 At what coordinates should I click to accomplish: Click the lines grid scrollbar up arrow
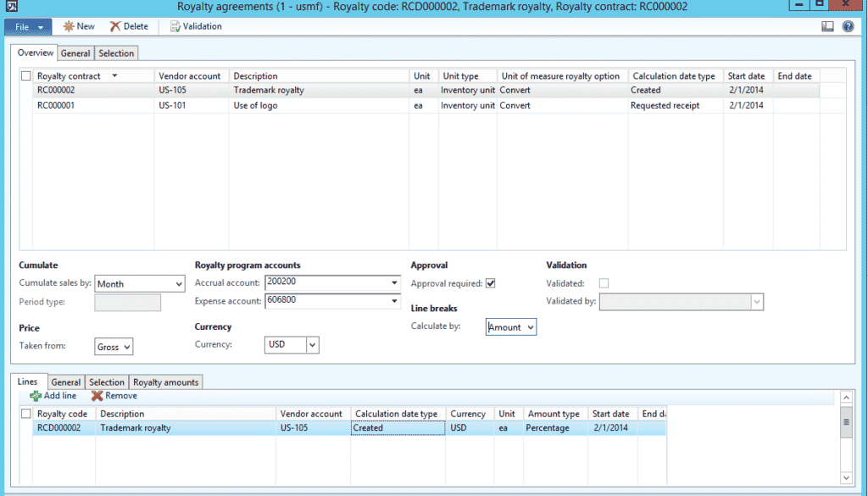coord(846,398)
